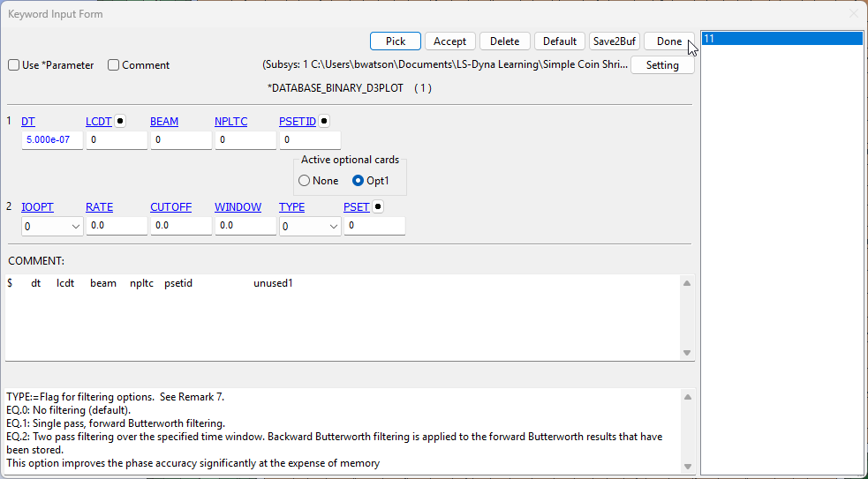Viewport: 868px width, 479px height.
Task: Click the dot icon next to PSET
Action: point(378,207)
